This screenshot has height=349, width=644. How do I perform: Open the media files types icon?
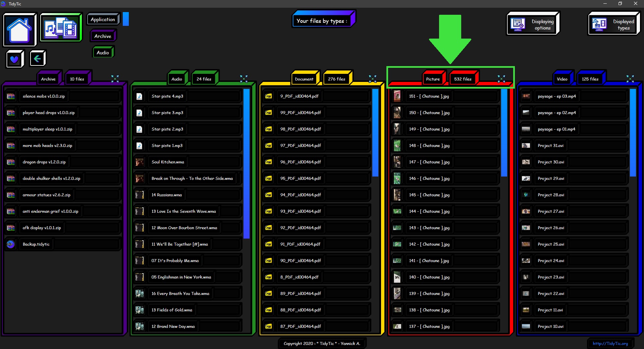(61, 28)
